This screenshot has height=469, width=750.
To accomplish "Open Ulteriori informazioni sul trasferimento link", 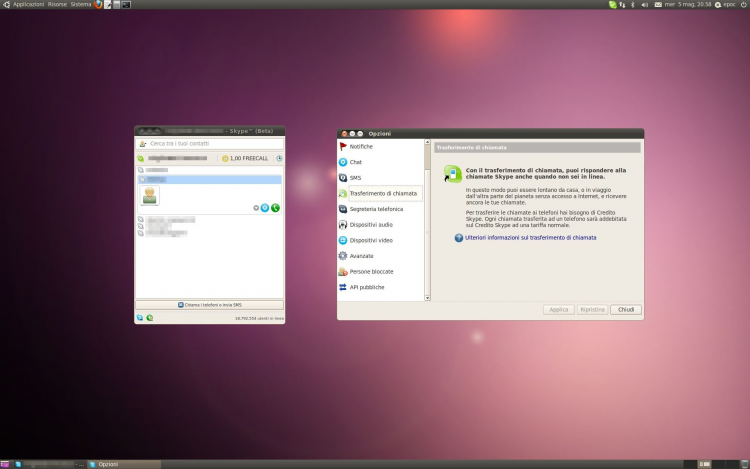I will click(x=530, y=238).
